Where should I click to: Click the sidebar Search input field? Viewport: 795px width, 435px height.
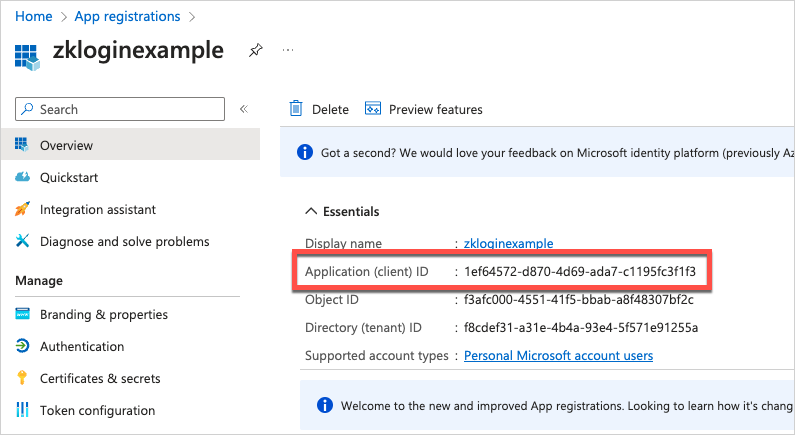pos(120,109)
